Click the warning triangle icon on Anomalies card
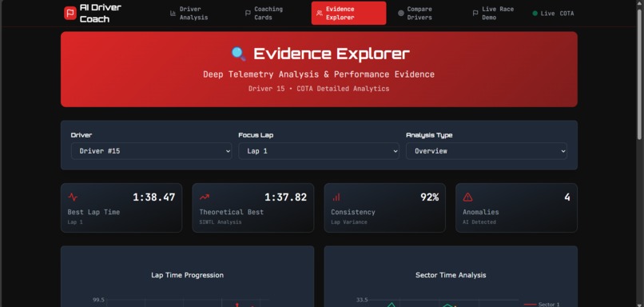The height and width of the screenshot is (307, 644). point(467,197)
